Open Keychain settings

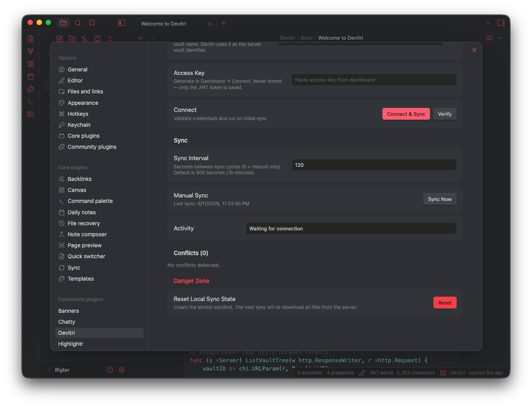pyautogui.click(x=99, y=125)
